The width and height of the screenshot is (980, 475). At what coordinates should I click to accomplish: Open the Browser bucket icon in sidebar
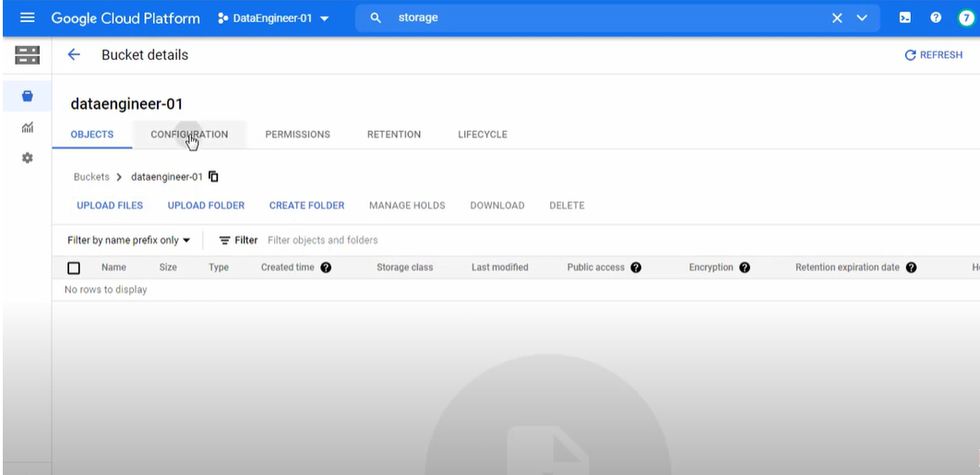27,96
